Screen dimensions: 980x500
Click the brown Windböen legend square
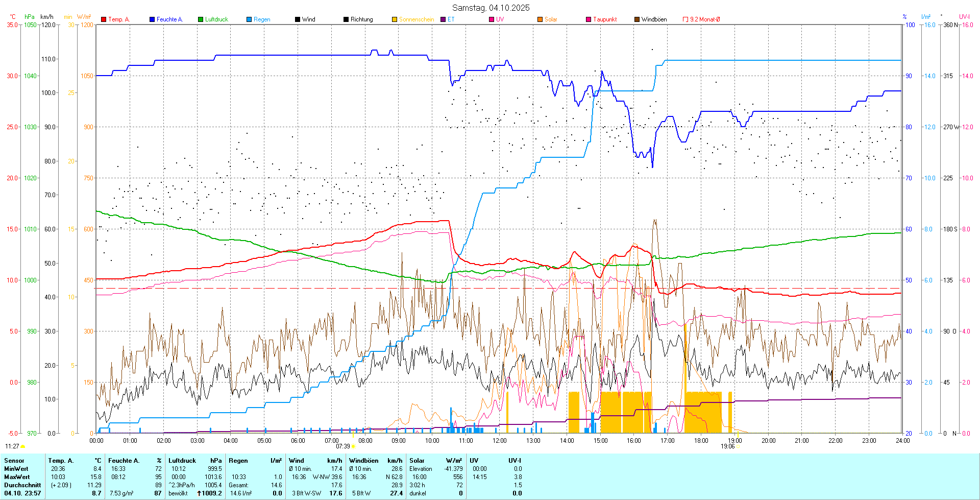(637, 19)
